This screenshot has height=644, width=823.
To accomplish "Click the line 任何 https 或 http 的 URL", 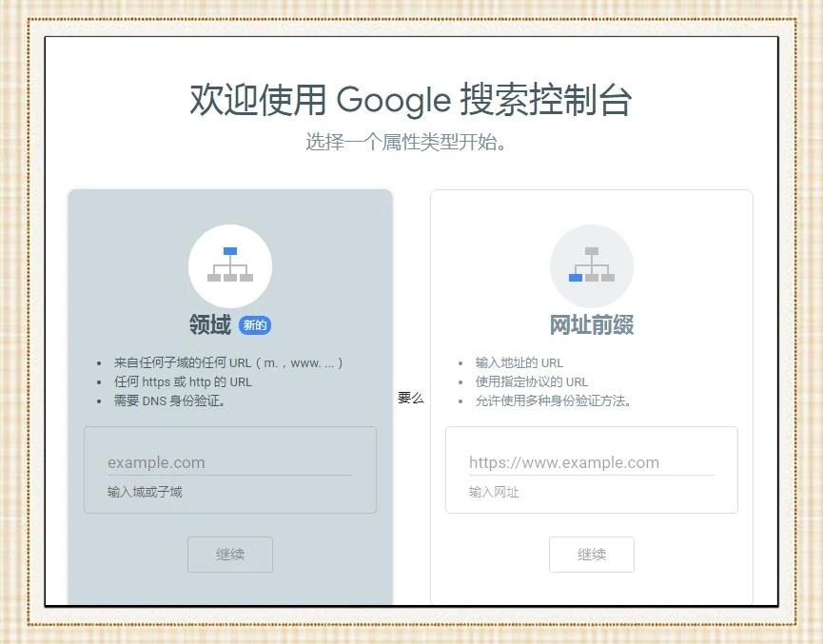I will pyautogui.click(x=183, y=381).
